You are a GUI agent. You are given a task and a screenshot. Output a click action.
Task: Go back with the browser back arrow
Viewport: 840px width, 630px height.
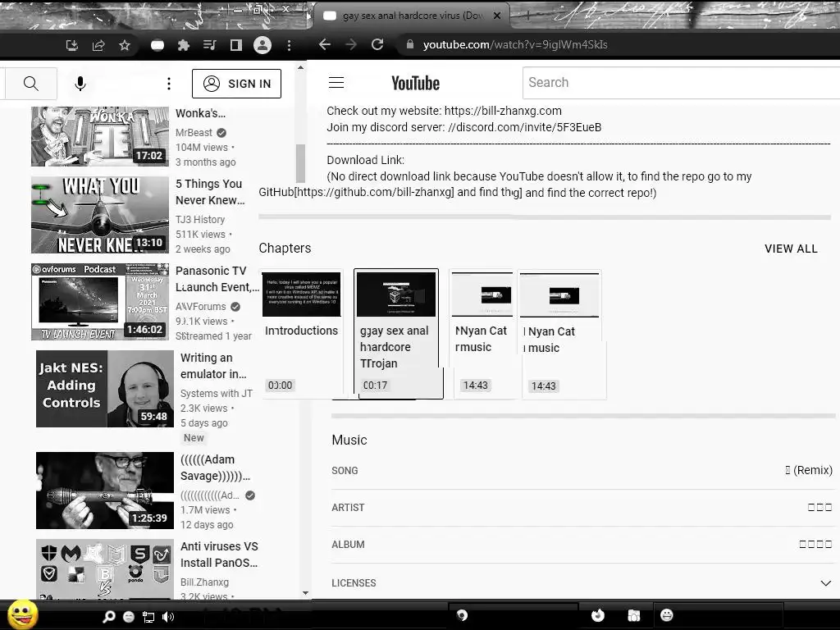325,44
